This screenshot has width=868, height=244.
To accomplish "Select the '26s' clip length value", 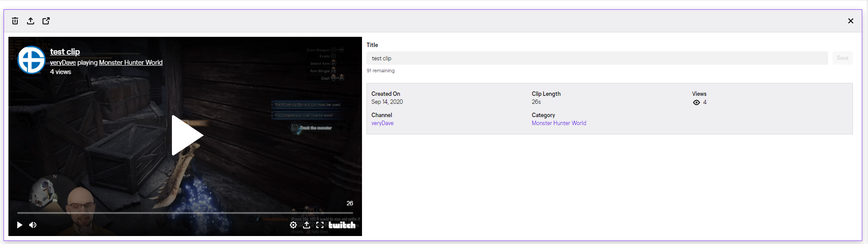I will pos(536,102).
